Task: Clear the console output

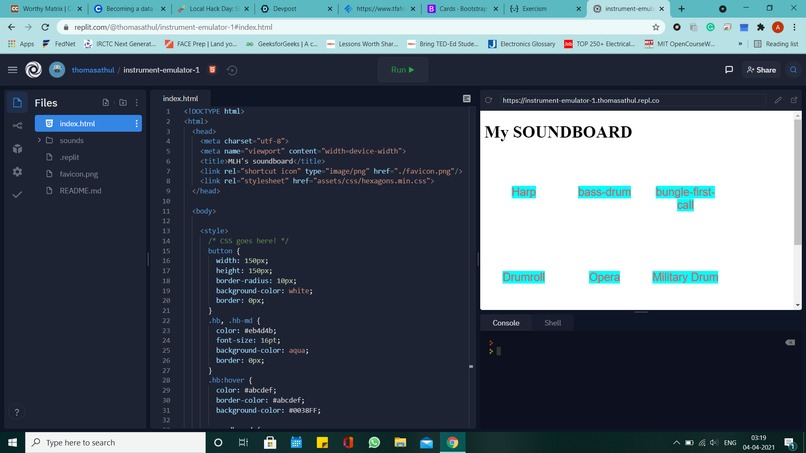Action: (790, 342)
